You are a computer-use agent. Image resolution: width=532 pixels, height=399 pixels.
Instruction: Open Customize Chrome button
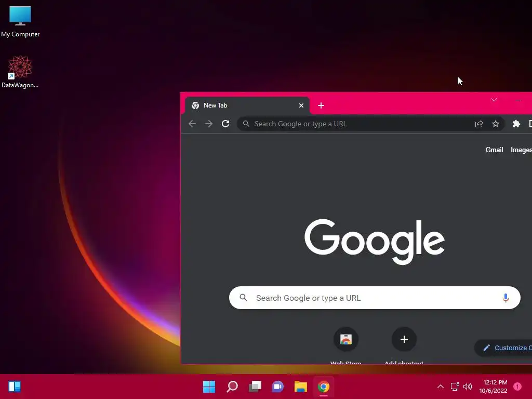point(503,348)
